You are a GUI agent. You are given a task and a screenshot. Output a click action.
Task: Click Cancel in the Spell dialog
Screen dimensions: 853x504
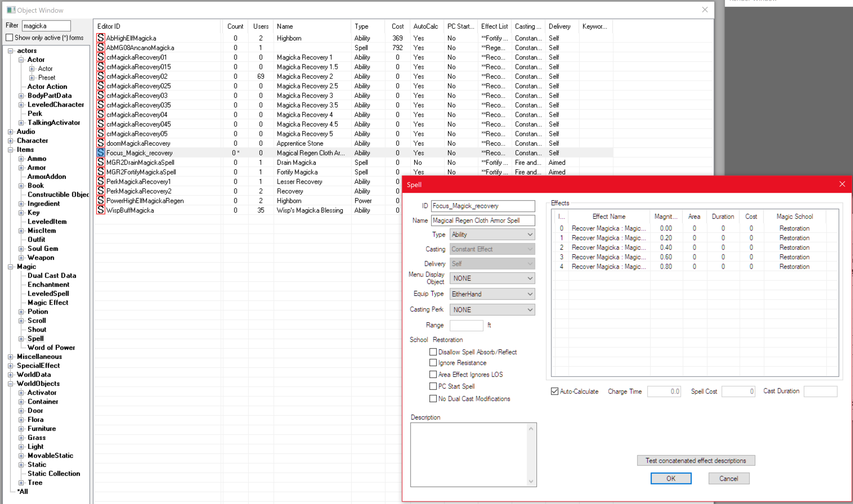(x=729, y=478)
